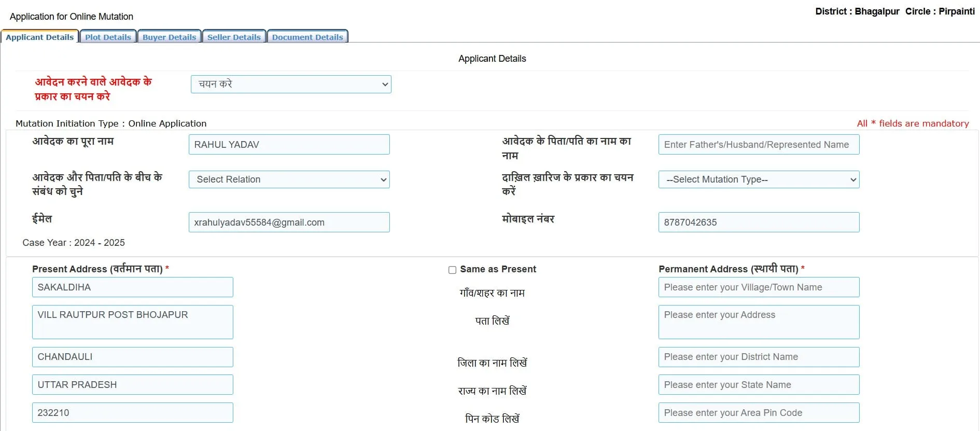Image resolution: width=980 pixels, height=431 pixels.
Task: Expand the applicant type 'चयन करे' dropdown
Action: pyautogui.click(x=291, y=84)
